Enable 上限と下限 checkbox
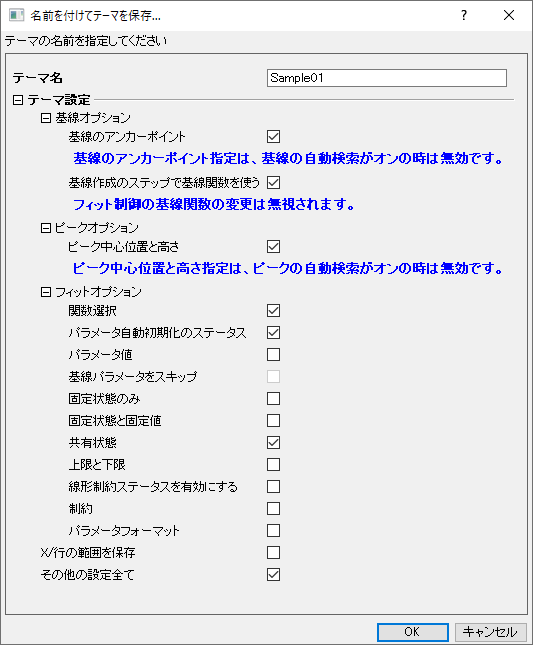The height and width of the screenshot is (645, 533). click(273, 464)
